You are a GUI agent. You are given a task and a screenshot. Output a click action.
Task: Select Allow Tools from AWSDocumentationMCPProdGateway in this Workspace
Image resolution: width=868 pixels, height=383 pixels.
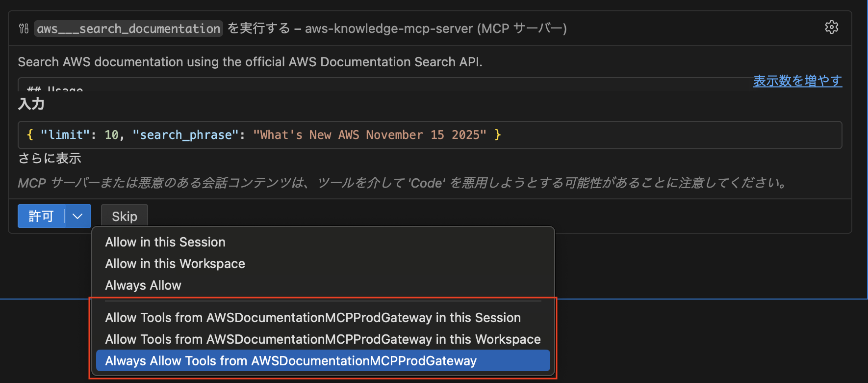323,339
